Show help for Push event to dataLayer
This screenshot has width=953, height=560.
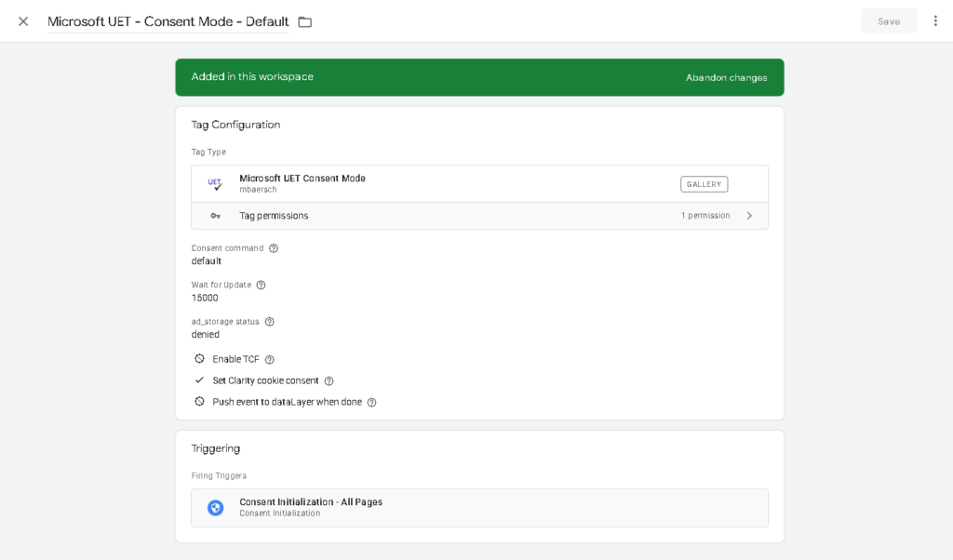click(371, 403)
